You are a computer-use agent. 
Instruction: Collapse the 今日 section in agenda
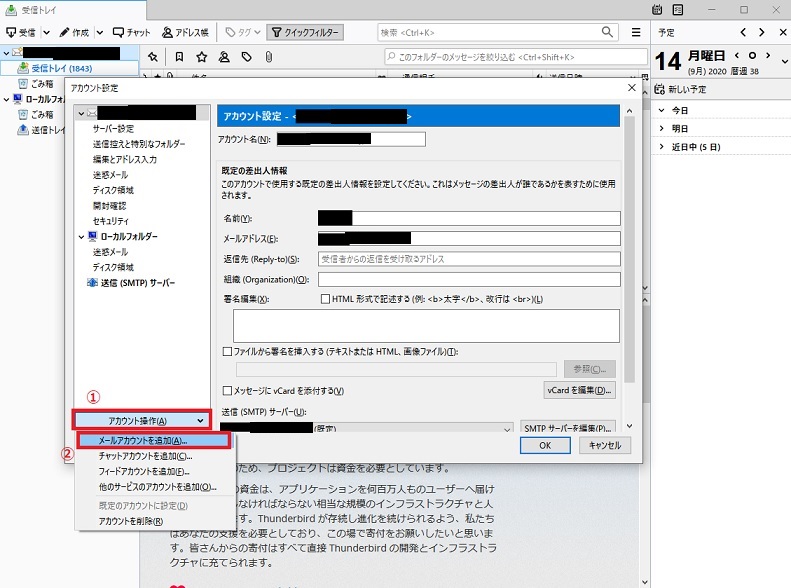pos(661,110)
